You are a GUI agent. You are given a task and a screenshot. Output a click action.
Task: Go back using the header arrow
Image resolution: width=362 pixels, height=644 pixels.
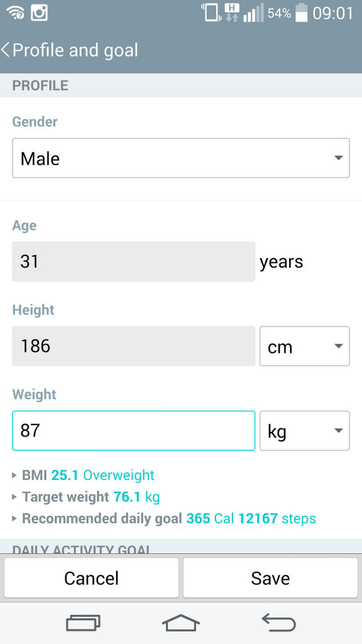pos(5,50)
